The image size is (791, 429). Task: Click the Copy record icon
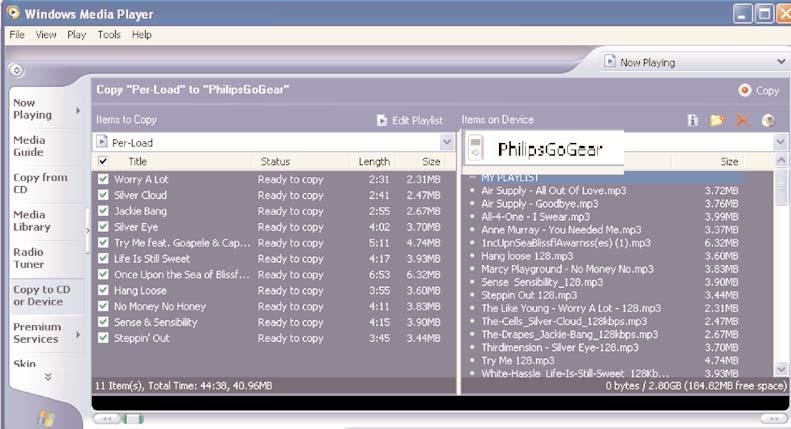pos(745,90)
